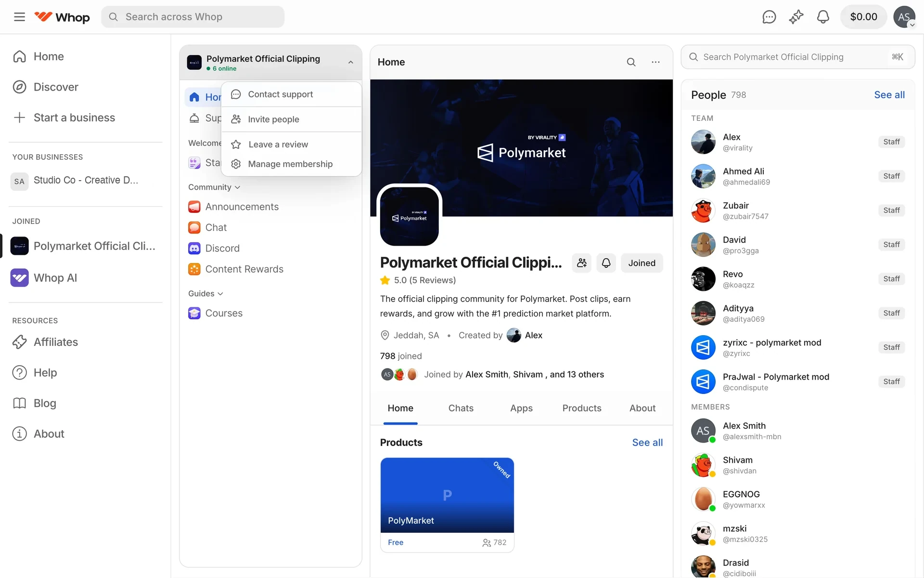
Task: Switch to the Home tab
Action: [400, 408]
